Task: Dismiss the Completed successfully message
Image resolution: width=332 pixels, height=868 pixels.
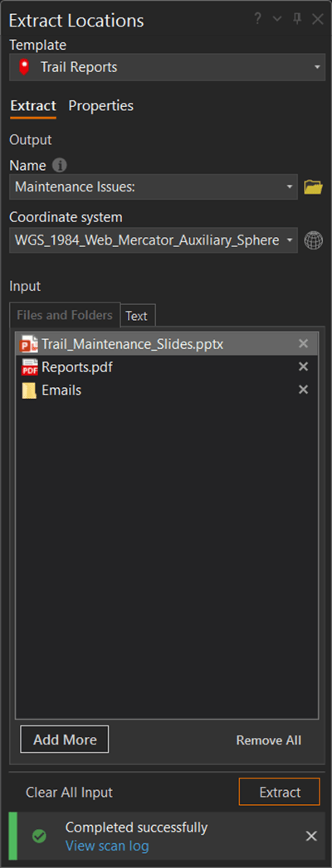Action: tap(311, 836)
